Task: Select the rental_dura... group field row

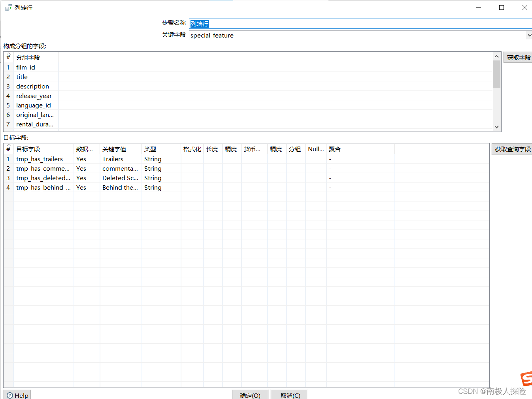Action: coord(248,124)
